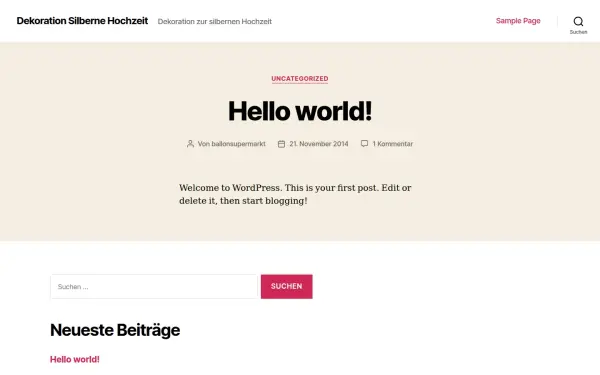This screenshot has width=600, height=375.
Task: Click the tagline 'Dekoration zur silbernen Hochzeit'
Action: click(x=215, y=21)
